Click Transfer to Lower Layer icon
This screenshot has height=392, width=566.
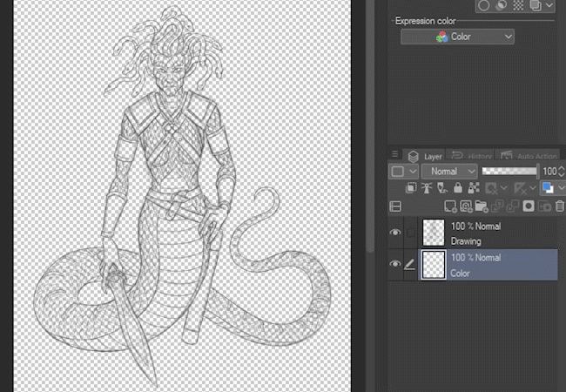(497, 206)
